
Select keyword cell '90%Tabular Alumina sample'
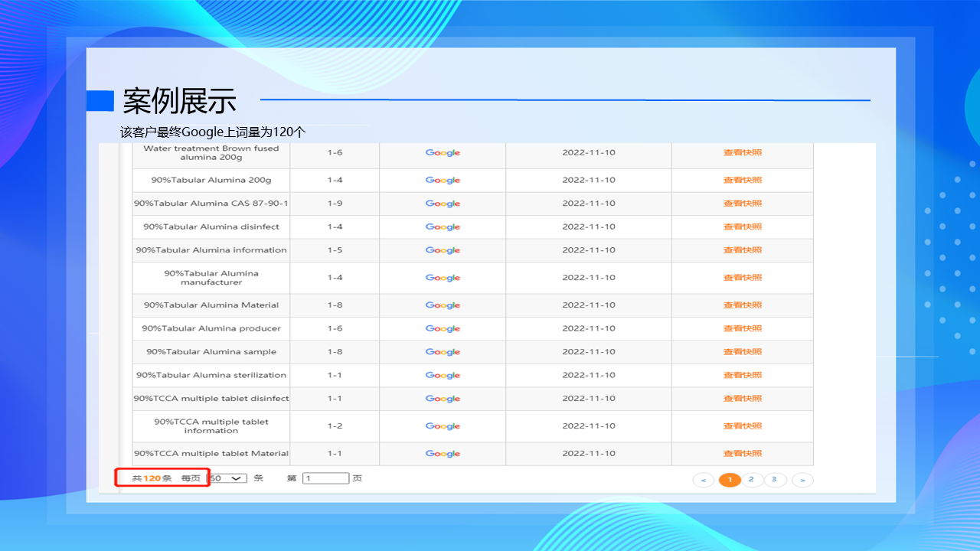coord(211,352)
